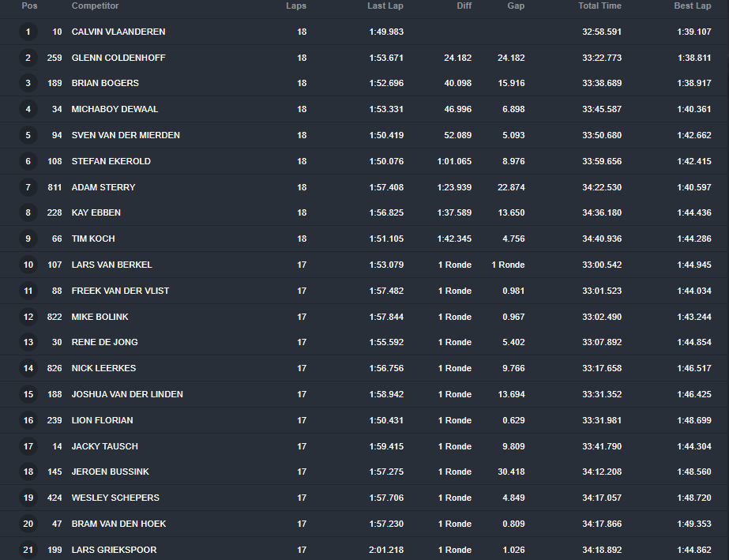This screenshot has width=729, height=560.
Task: Sort by the Pos column header
Action: tap(29, 6)
